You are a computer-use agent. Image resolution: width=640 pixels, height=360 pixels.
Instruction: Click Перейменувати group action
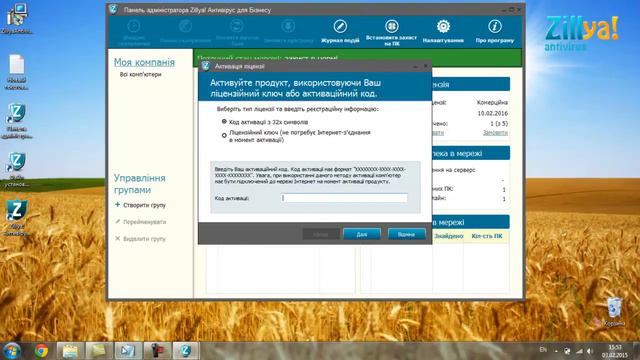[140, 222]
